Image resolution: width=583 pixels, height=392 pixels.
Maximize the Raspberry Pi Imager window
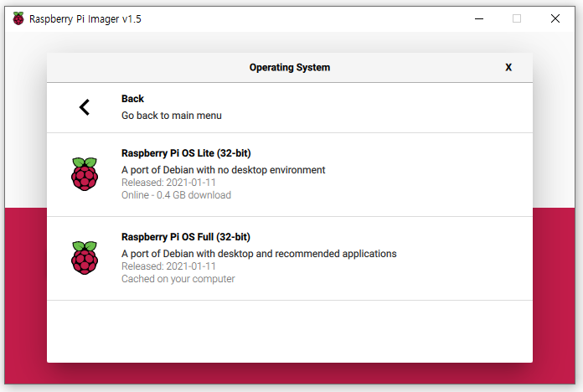click(517, 18)
